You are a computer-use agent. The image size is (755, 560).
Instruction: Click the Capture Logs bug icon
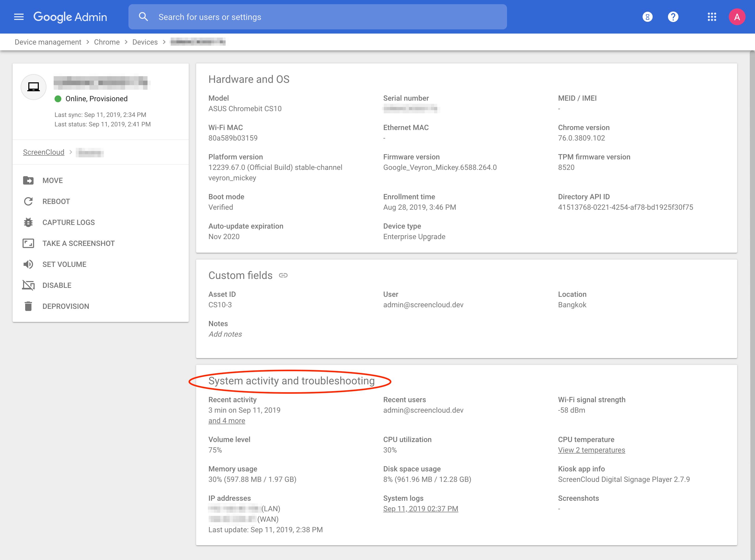[x=29, y=222]
